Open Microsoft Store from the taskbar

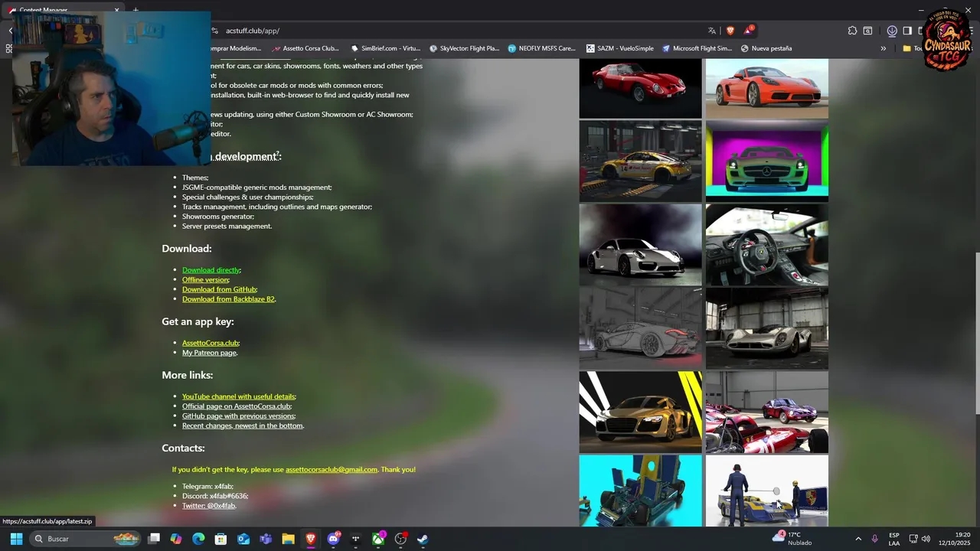click(x=220, y=539)
